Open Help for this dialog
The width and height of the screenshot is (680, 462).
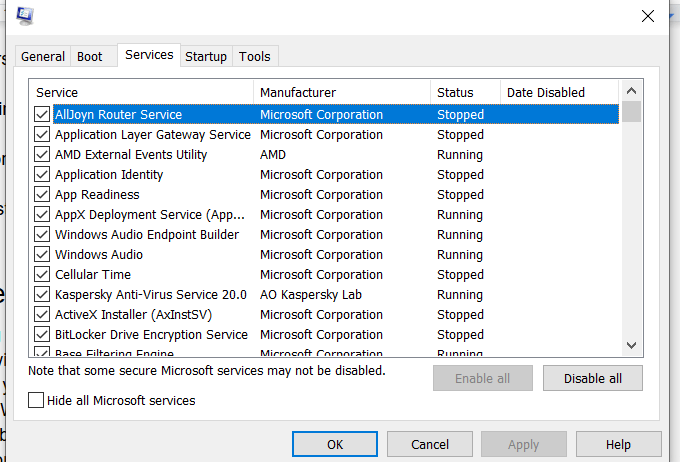(618, 444)
